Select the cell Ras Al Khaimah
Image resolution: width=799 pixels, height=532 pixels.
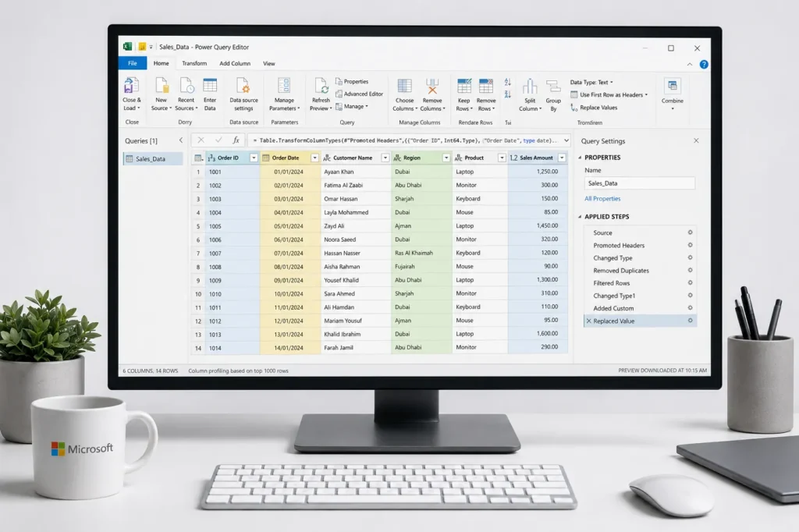[421, 253]
